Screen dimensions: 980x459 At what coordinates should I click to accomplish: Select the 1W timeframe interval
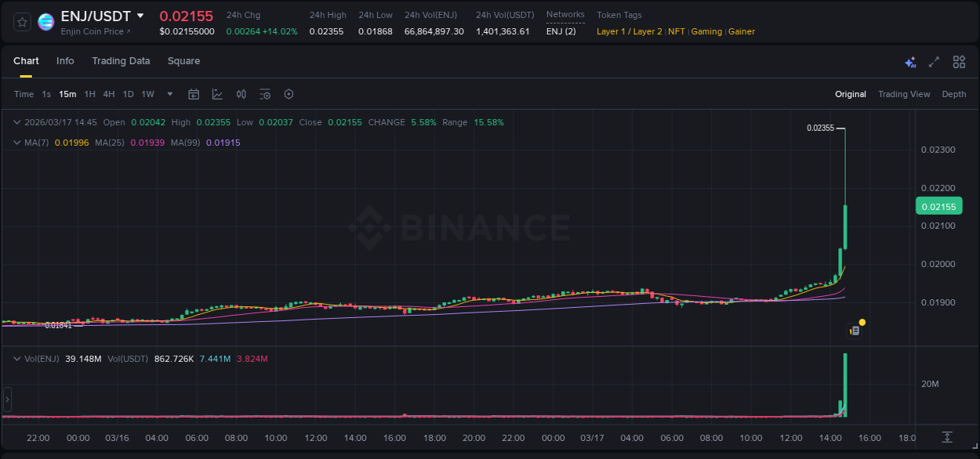pos(147,93)
